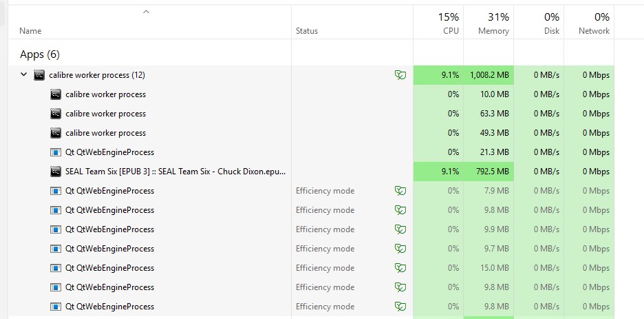644x319 pixels.
Task: Select the 792.5 MB memory cell
Action: point(490,172)
